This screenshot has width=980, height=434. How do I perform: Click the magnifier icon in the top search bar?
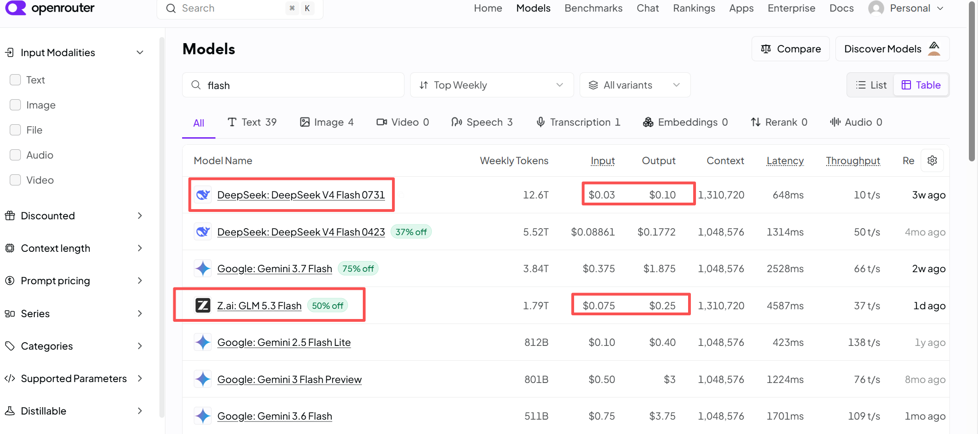click(171, 8)
